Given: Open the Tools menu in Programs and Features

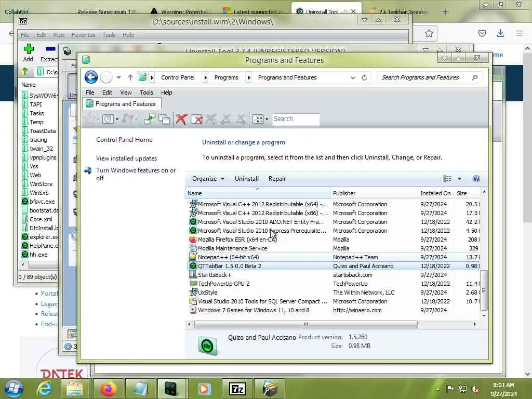Looking at the screenshot, I should point(146,92).
